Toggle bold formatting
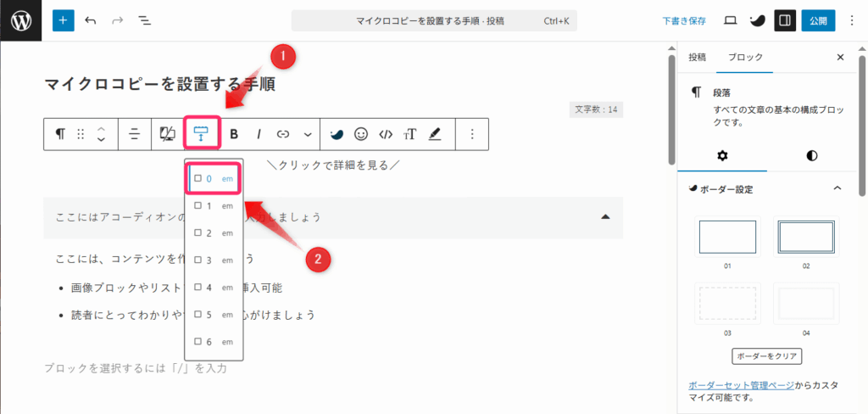This screenshot has height=414, width=868. click(x=234, y=134)
